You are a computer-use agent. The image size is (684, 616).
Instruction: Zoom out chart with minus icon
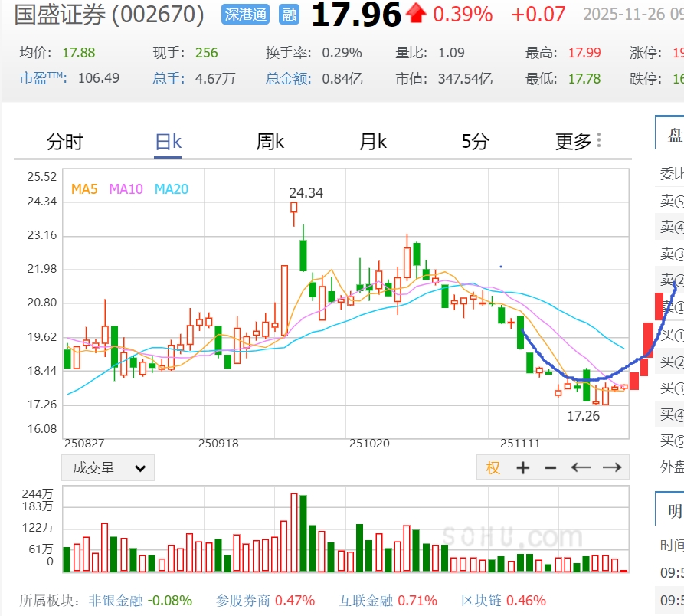click(551, 468)
